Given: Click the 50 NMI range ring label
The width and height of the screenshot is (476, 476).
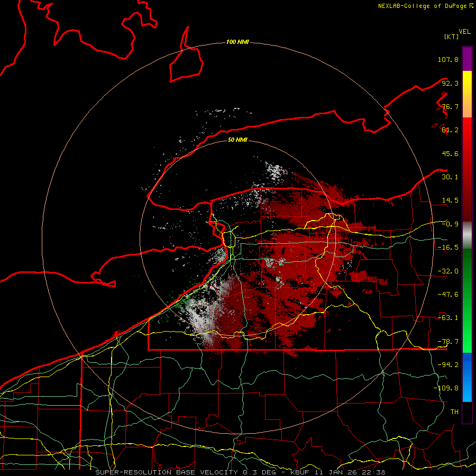Looking at the screenshot, I should click(237, 140).
